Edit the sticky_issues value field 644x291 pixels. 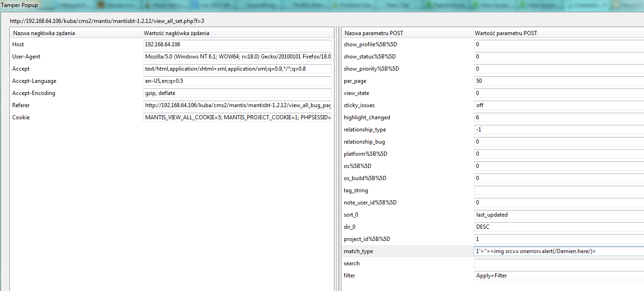(558, 105)
